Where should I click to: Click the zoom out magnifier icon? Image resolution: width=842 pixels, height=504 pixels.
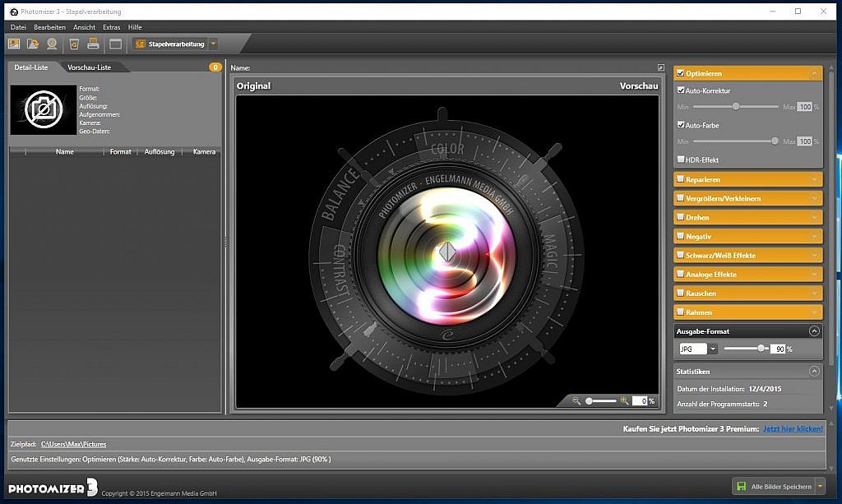(576, 401)
